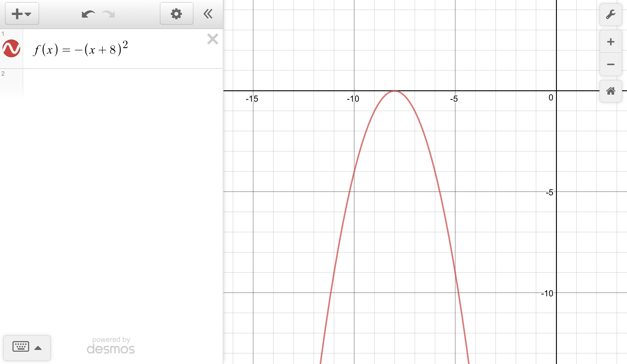Open Graph Settings wrench
627x364 pixels.
pyautogui.click(x=610, y=14)
